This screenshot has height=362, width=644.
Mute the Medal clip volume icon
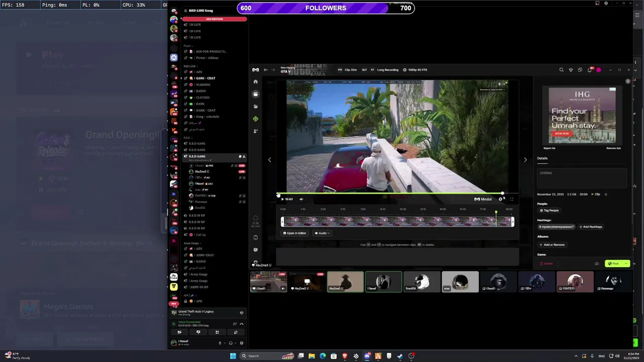coord(301,199)
